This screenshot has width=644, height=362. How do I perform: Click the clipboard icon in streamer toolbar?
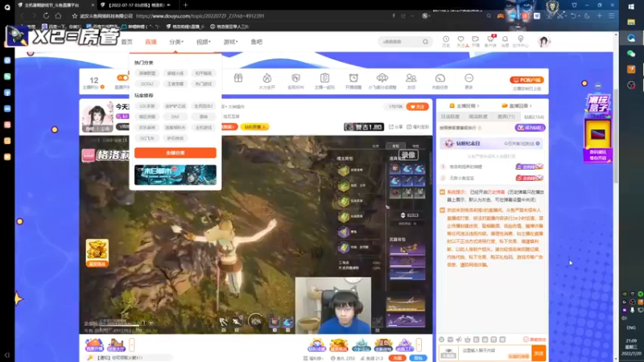click(x=324, y=78)
